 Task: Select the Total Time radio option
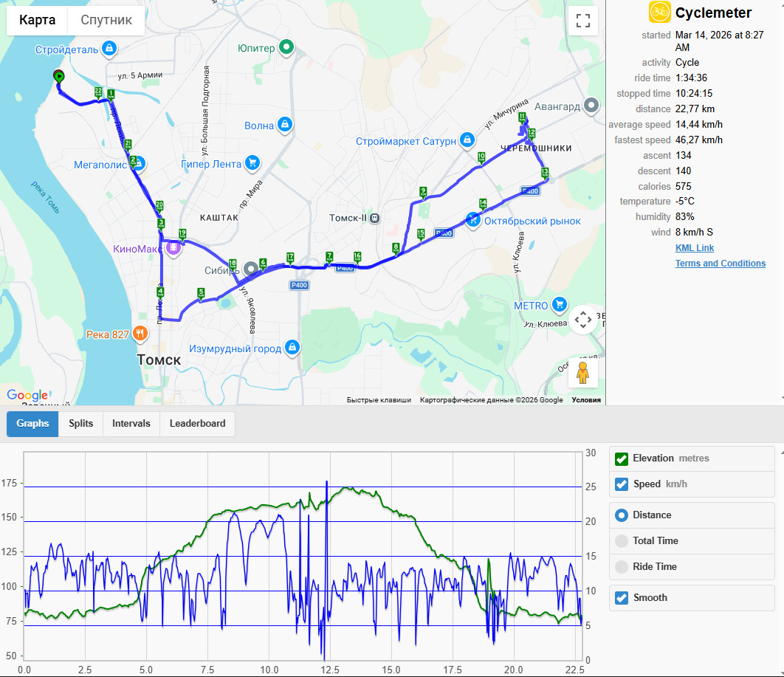[622, 540]
